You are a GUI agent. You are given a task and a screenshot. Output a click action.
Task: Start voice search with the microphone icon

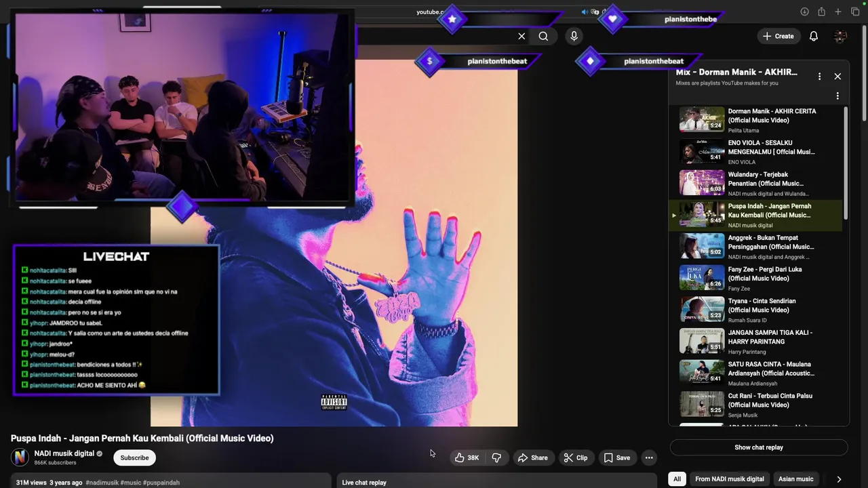[x=574, y=37]
